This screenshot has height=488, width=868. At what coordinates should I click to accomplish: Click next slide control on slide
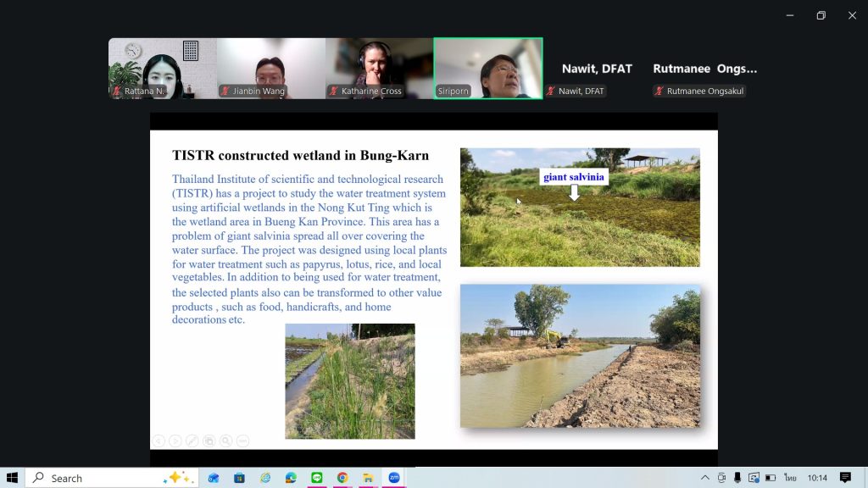click(175, 441)
